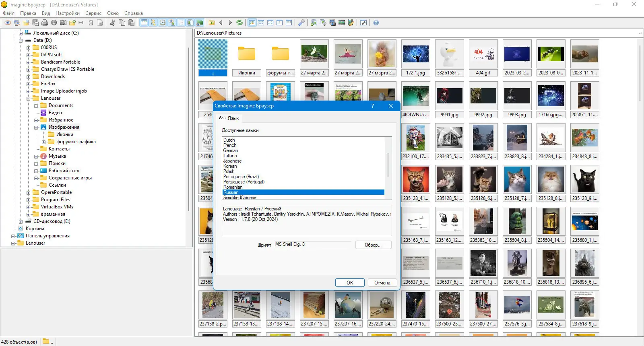Open the Файл menu
Screen dimensions: 644x346
point(8,13)
